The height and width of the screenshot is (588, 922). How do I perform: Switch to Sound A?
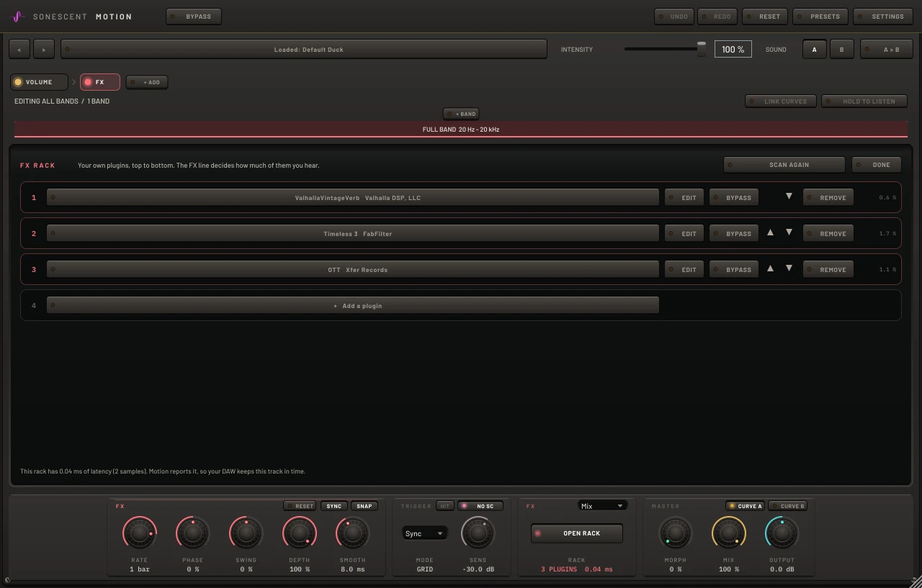pos(815,50)
